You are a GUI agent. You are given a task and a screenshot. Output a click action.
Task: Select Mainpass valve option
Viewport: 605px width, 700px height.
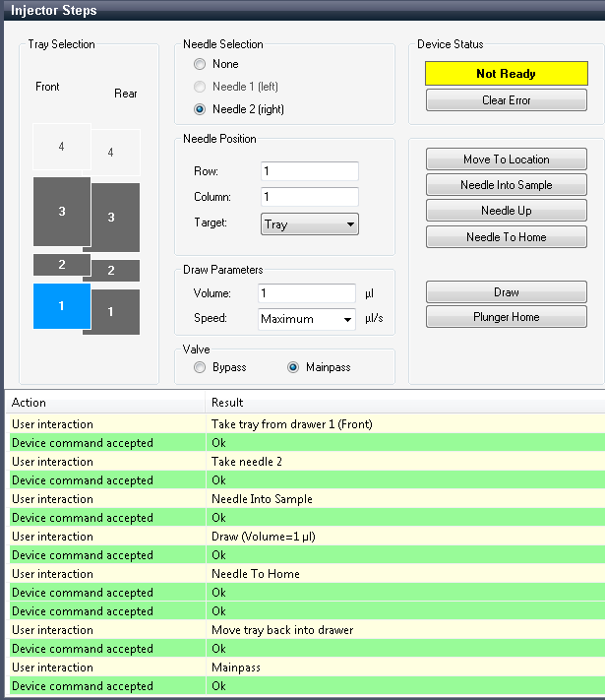[293, 367]
